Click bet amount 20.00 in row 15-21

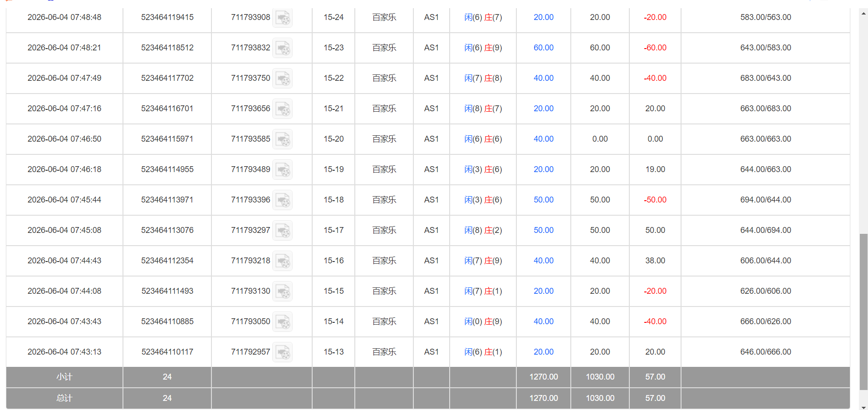544,109
